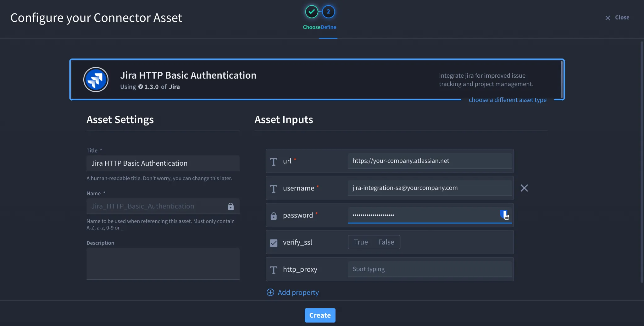Image resolution: width=644 pixels, height=326 pixels.
Task: Click the 'Integrate jira for improved issue' description
Action: click(x=486, y=80)
